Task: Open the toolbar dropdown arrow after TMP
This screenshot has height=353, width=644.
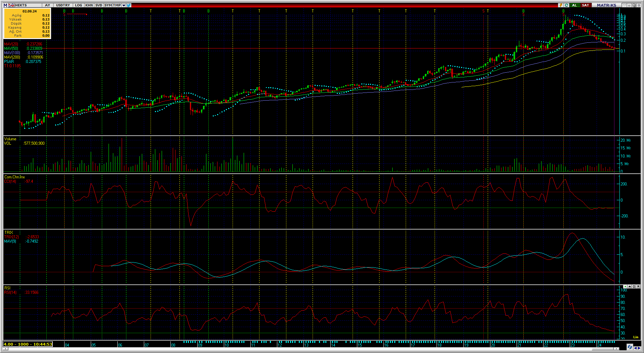Action: click(124, 5)
